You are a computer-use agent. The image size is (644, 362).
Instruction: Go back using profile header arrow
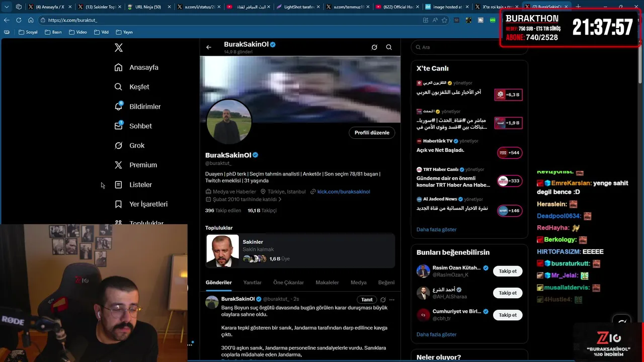coord(209,47)
